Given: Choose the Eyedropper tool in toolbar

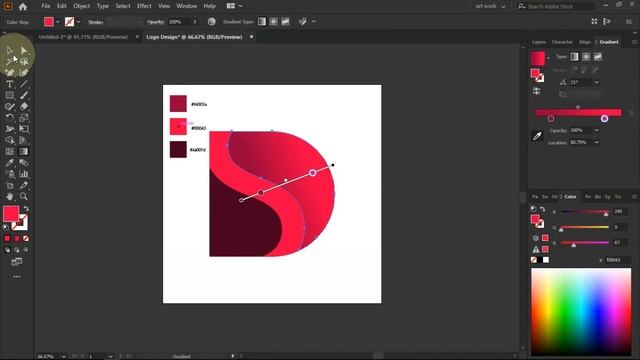Looking at the screenshot, I should click(10, 162).
